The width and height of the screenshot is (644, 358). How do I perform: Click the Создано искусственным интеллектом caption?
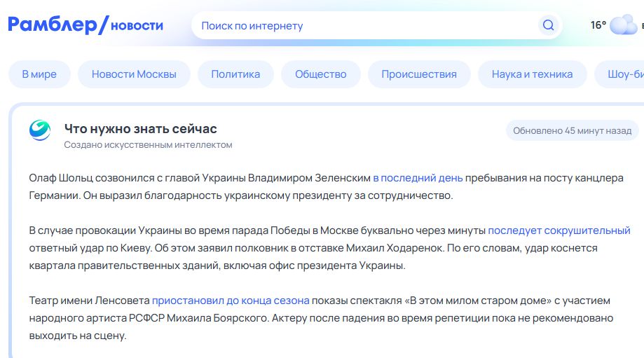(149, 145)
